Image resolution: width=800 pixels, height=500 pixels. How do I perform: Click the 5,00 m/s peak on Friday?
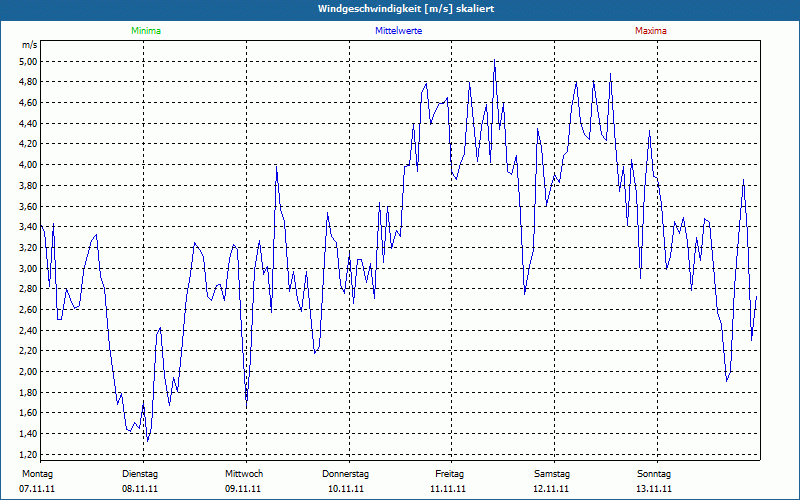click(x=494, y=60)
